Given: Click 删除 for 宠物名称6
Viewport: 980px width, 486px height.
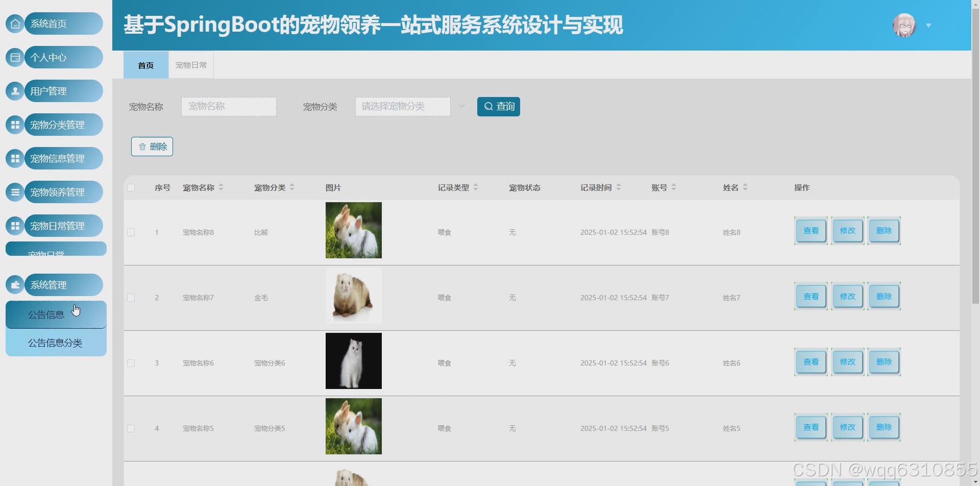Looking at the screenshot, I should tap(884, 362).
